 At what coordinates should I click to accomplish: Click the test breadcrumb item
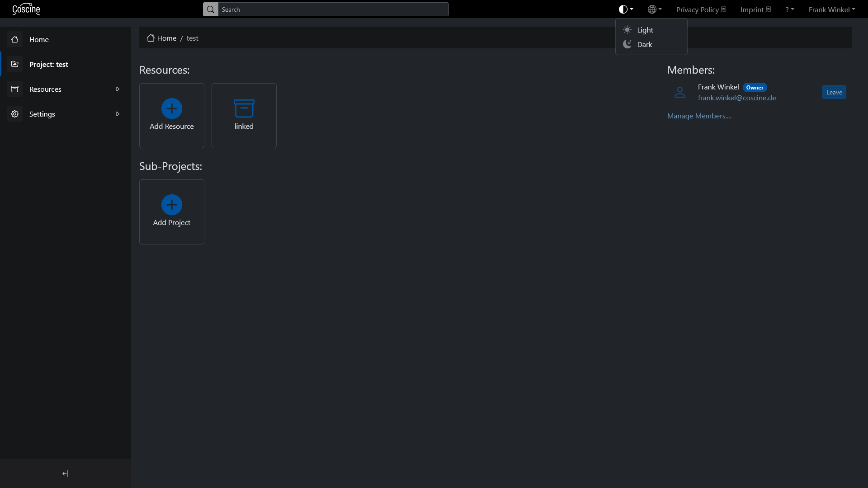[x=192, y=38]
